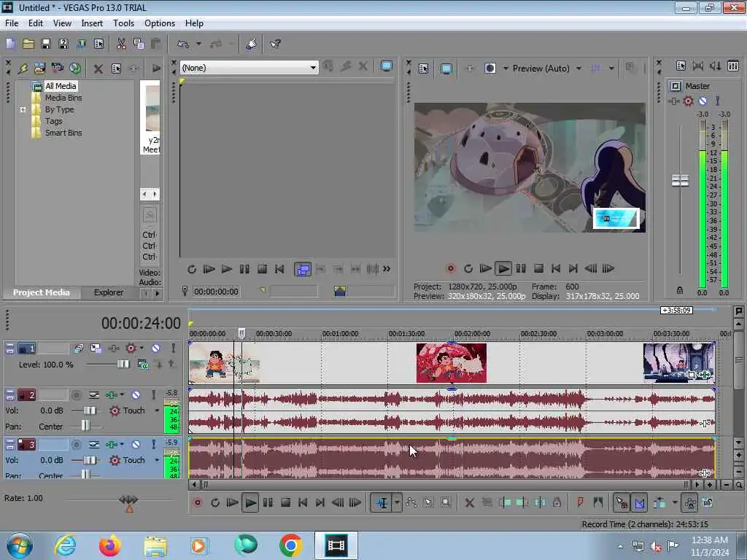Open the preview overlays grid dropdown arrow
This screenshot has width=747, height=560.
tap(611, 69)
